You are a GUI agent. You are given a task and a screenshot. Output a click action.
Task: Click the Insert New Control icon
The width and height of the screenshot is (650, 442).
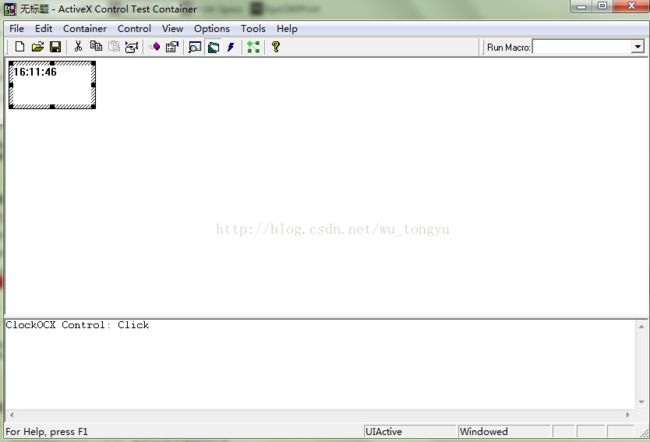point(131,46)
